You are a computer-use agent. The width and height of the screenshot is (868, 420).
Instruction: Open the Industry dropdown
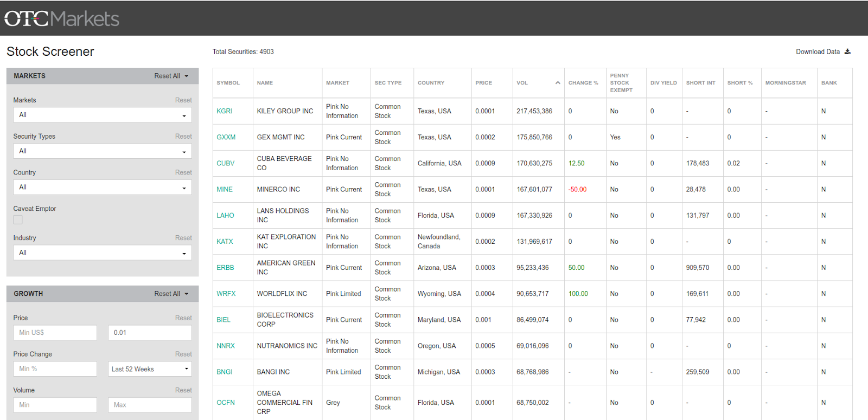[103, 253]
